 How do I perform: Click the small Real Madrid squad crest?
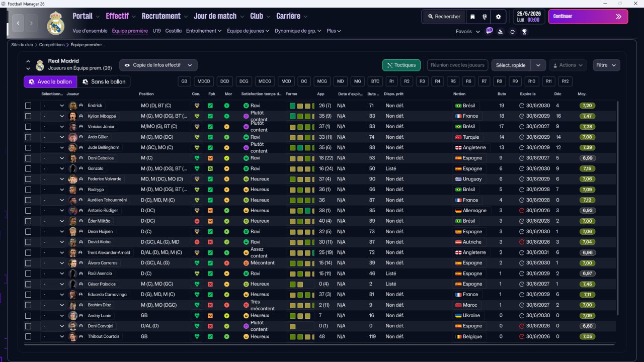[40, 65]
